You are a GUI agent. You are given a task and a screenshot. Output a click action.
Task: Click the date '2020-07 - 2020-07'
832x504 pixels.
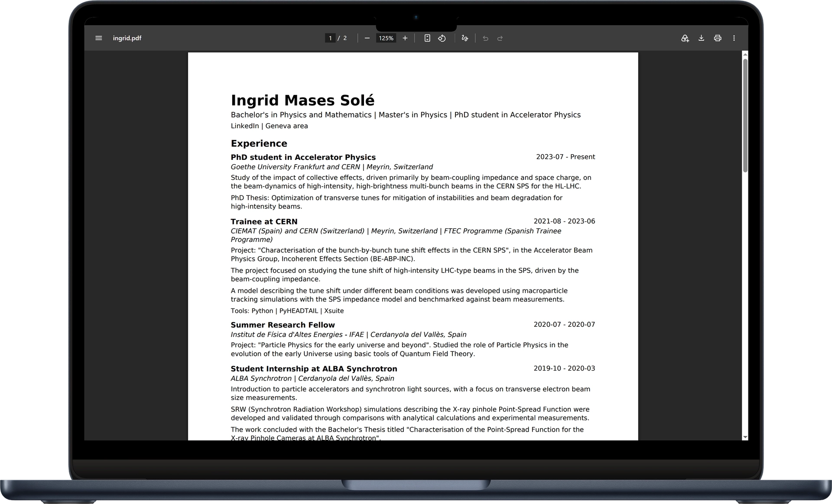point(564,325)
